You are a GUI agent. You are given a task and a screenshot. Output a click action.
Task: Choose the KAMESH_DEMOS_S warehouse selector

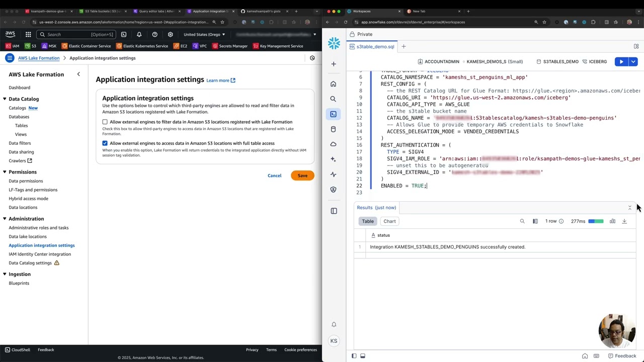494,61
